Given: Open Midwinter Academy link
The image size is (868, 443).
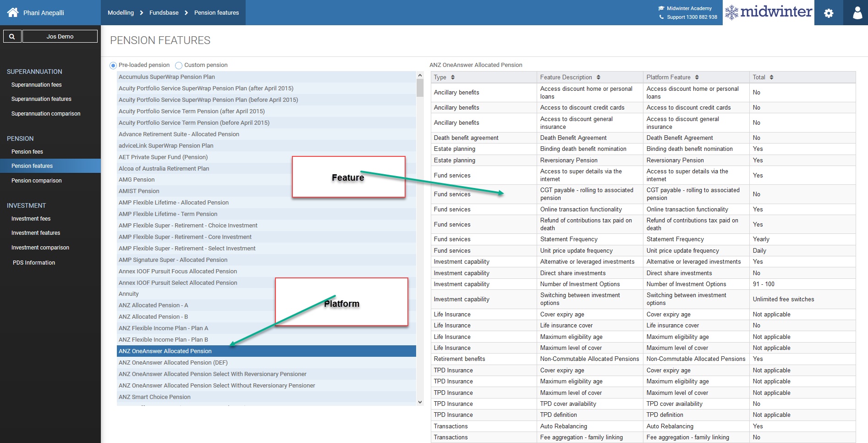Looking at the screenshot, I should pos(689,8).
